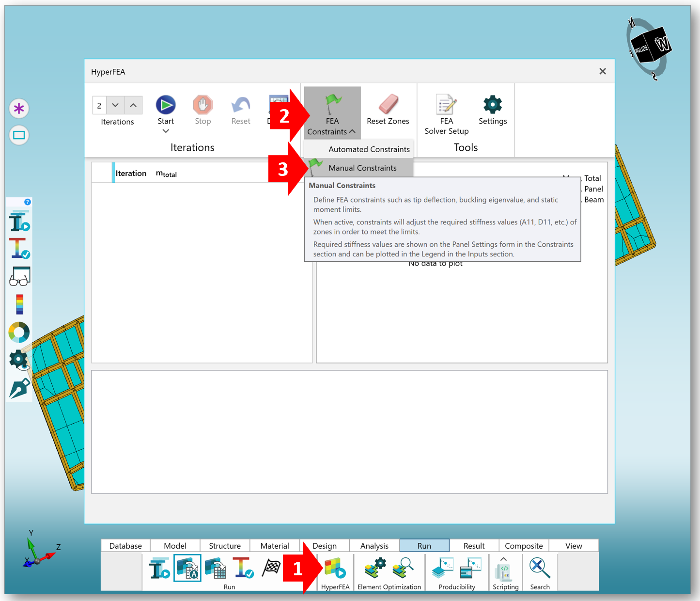Open the glasses viewer icon in left sidebar
This screenshot has width=700, height=601.
19,276
